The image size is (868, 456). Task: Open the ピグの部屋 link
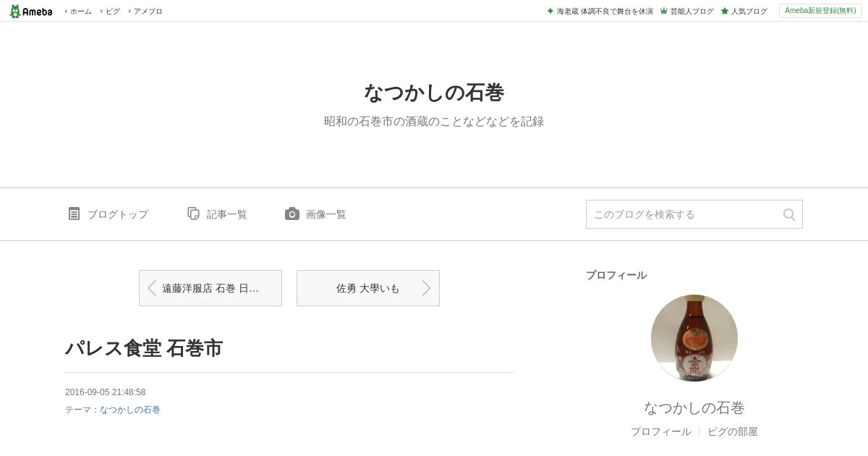(733, 431)
